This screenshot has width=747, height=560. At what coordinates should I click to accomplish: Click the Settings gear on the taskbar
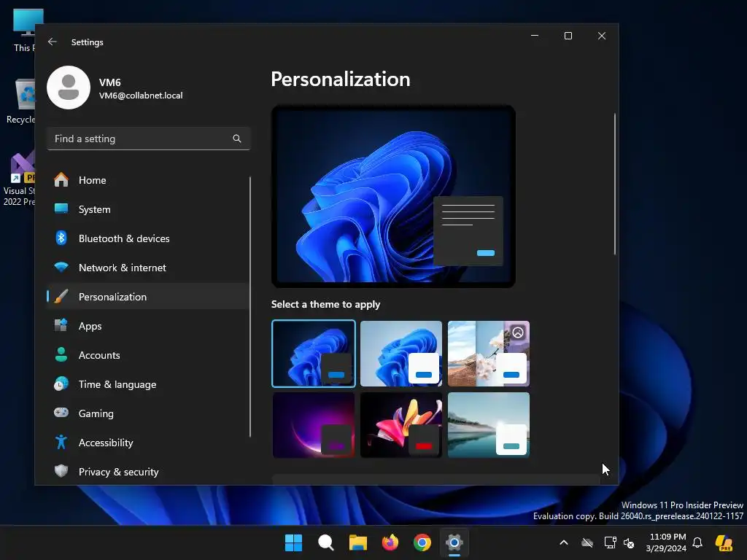point(454,542)
